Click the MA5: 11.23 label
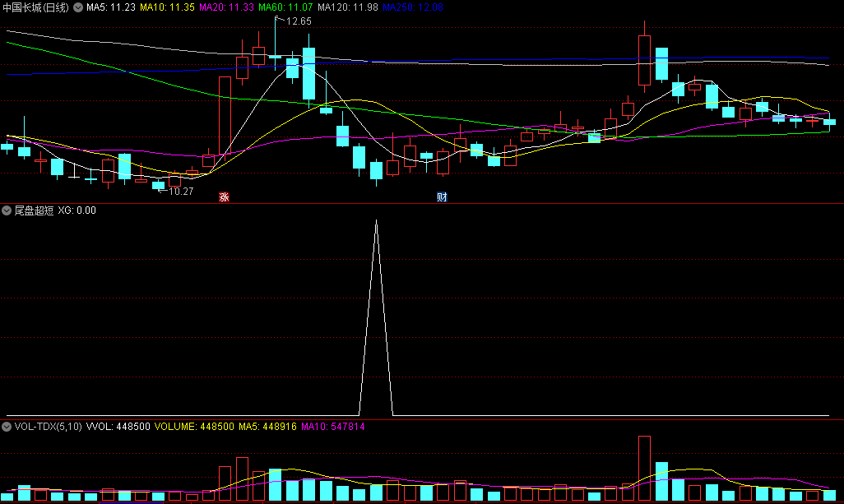This screenshot has width=844, height=504. 111,7
